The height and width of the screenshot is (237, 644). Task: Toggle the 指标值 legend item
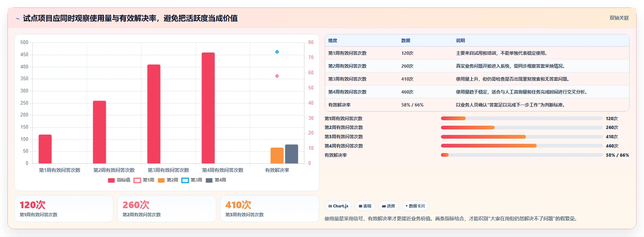[x=119, y=180]
